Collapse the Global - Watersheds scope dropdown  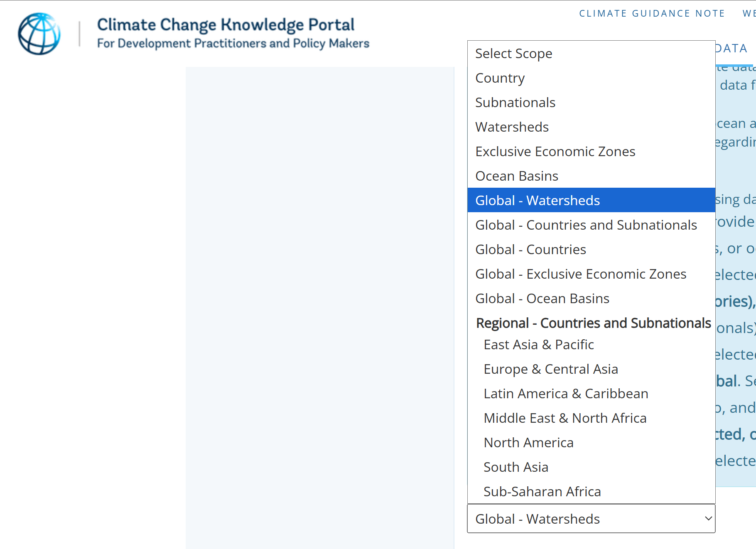point(591,519)
